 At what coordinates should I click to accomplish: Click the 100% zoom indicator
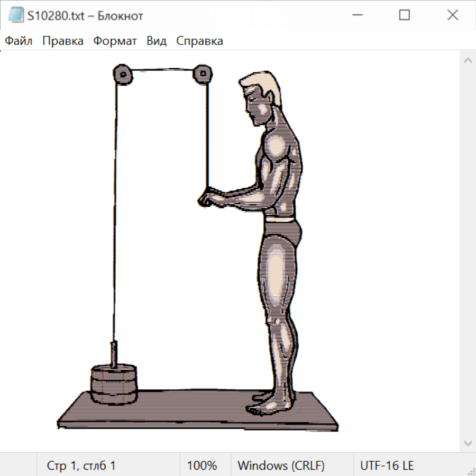202,465
